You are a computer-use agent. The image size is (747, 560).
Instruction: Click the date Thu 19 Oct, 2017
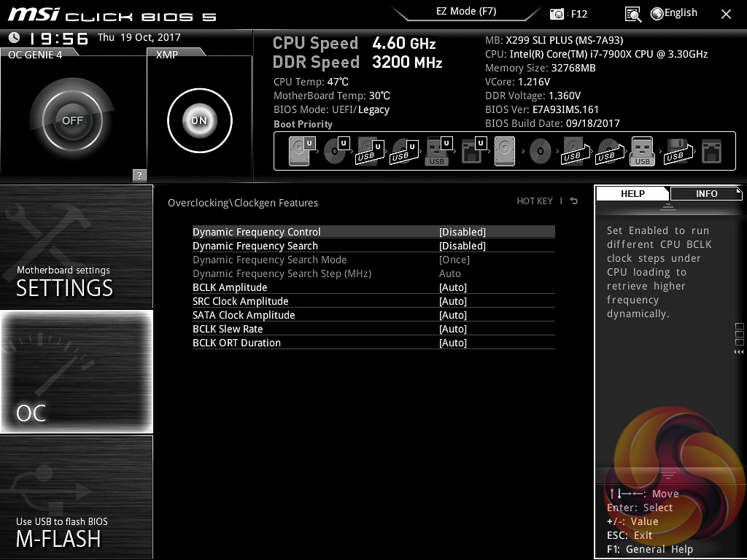tap(139, 37)
